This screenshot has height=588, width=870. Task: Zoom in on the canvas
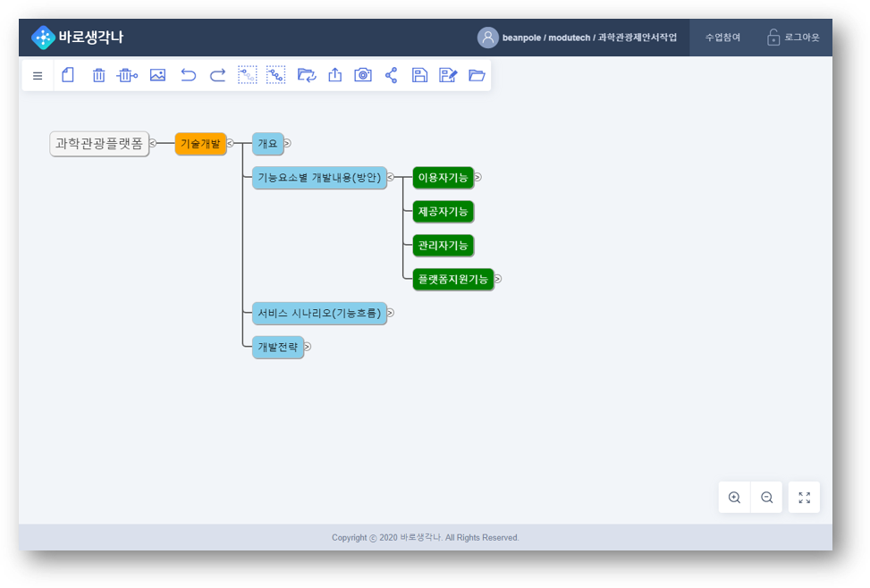[x=734, y=498]
